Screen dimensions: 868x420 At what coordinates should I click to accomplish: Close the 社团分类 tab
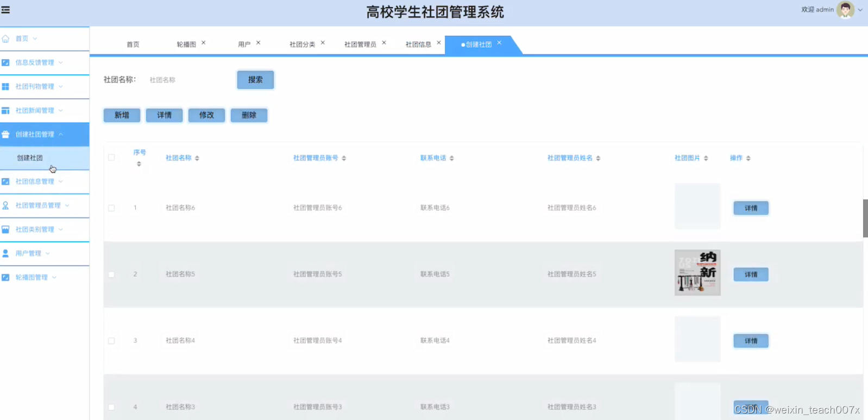pyautogui.click(x=323, y=42)
